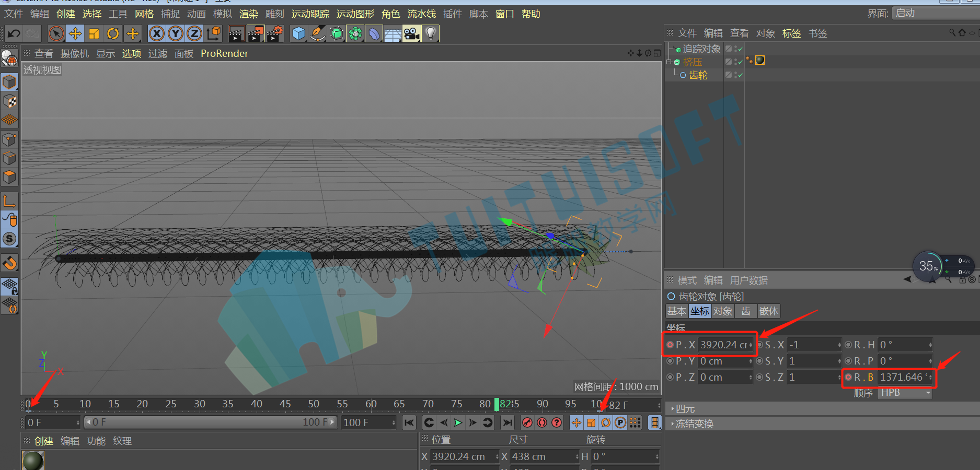The width and height of the screenshot is (980, 470).
Task: Collapse the 挤压 object tree node
Action: point(668,62)
